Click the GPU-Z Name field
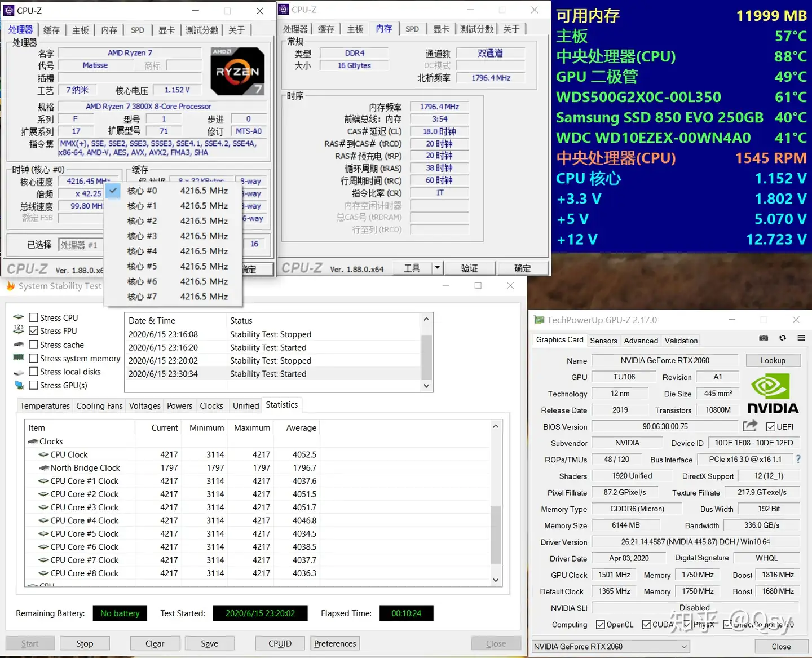The height and width of the screenshot is (658, 812). (665, 360)
